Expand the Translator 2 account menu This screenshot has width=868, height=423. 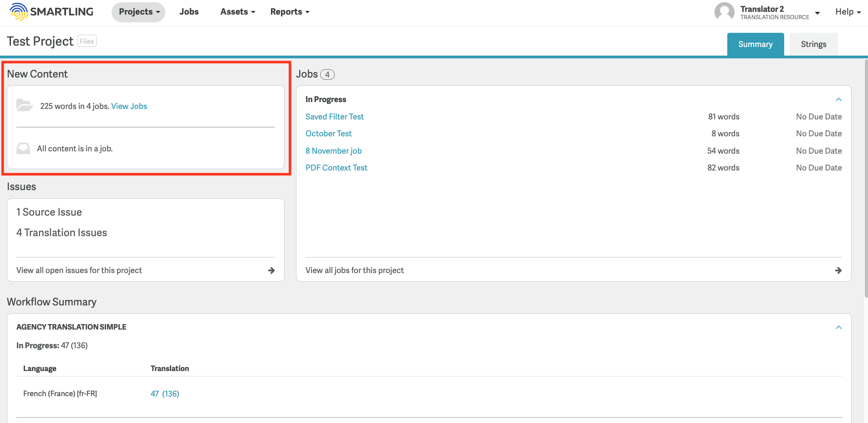[x=817, y=13]
